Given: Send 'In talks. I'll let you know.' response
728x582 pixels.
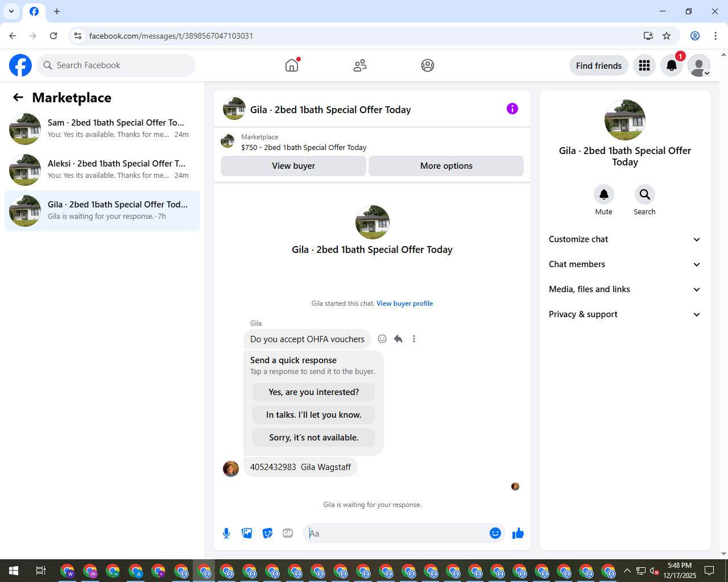Looking at the screenshot, I should tap(313, 415).
